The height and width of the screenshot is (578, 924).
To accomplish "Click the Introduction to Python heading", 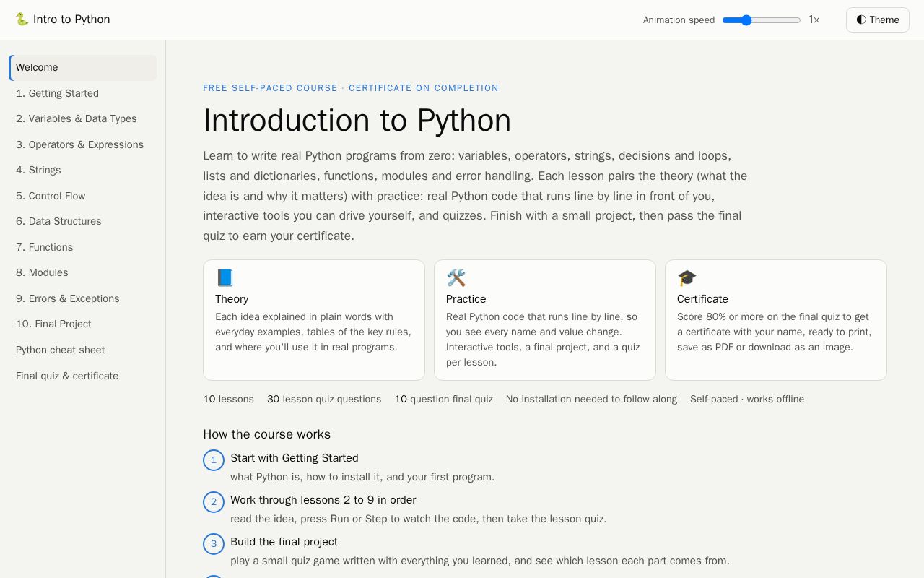I will [357, 120].
